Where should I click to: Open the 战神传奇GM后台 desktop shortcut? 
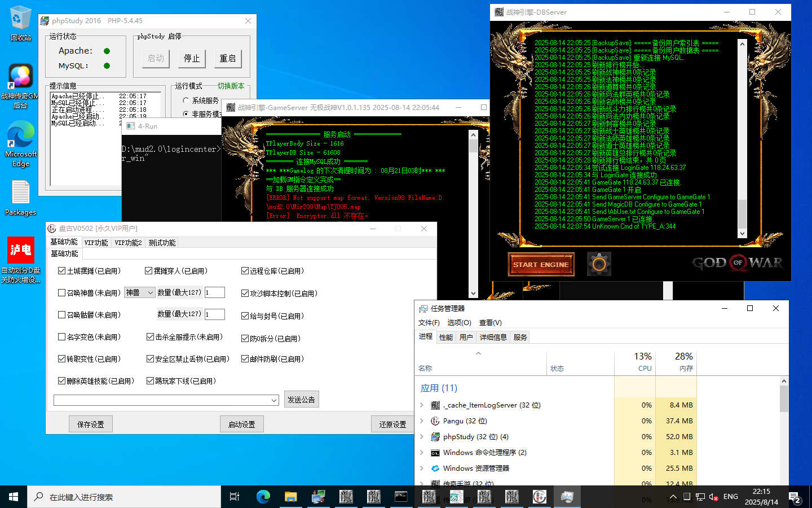(x=20, y=86)
